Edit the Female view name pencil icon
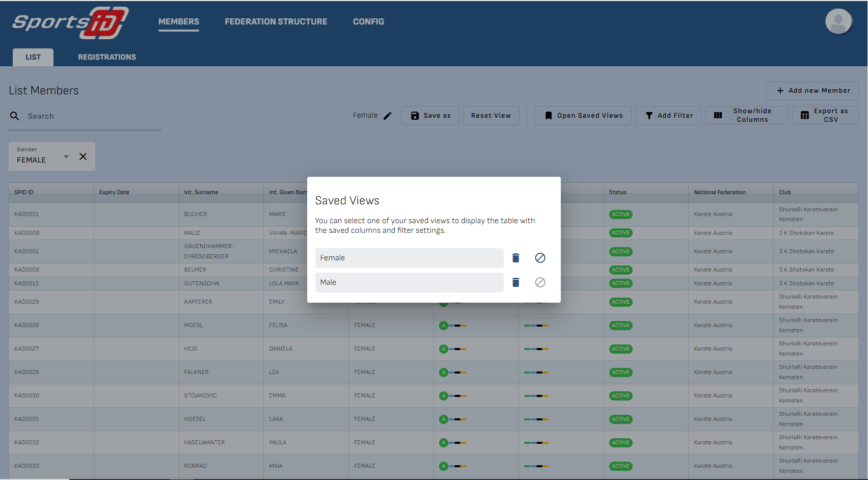Viewport: 868px width, 480px height. click(x=388, y=116)
